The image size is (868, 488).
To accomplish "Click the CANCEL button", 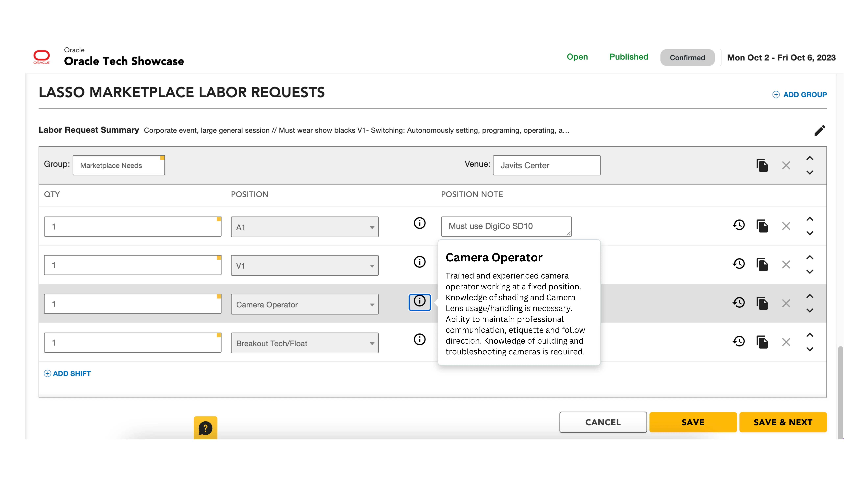I will [603, 422].
